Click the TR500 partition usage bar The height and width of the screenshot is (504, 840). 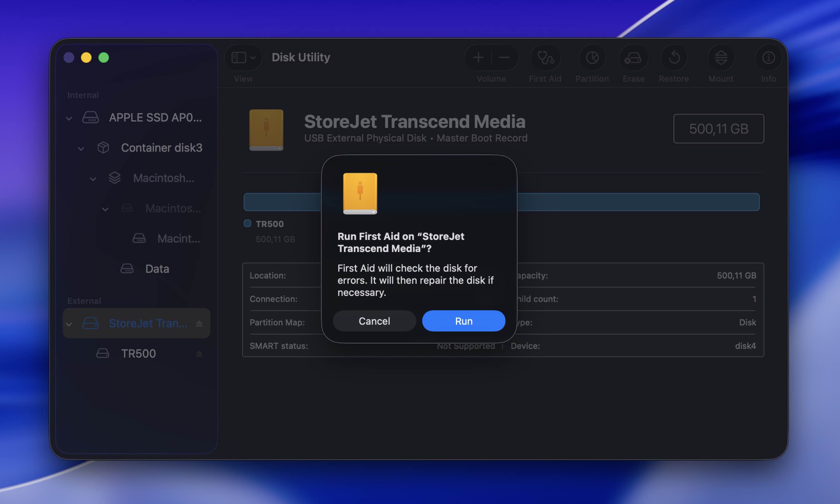tap(501, 202)
